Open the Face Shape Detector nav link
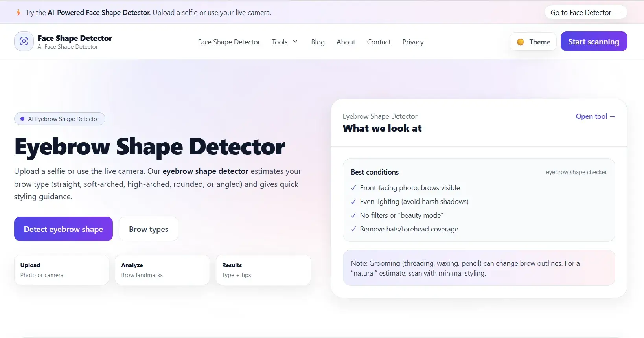Viewport: 644px width, 338px height. tap(229, 42)
